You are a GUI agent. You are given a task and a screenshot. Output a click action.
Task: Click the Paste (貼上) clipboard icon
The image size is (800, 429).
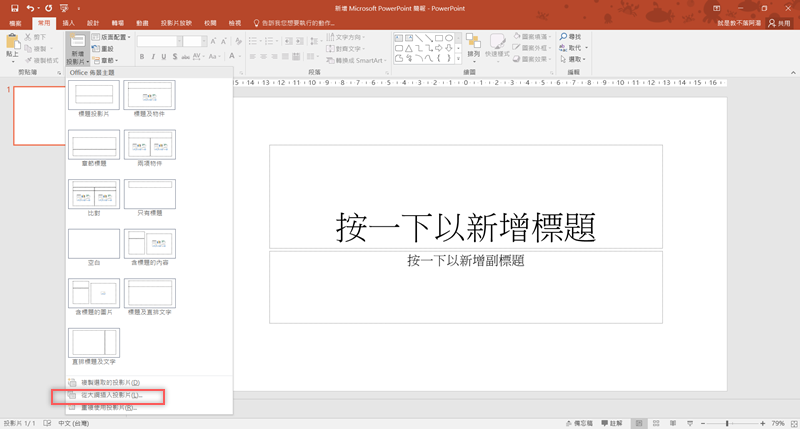[x=13, y=43]
